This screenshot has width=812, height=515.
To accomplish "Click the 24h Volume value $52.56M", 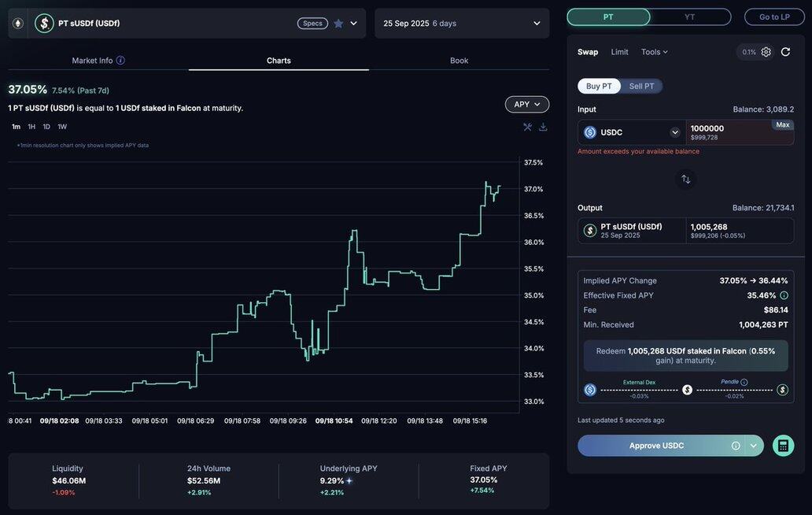I will (204, 481).
